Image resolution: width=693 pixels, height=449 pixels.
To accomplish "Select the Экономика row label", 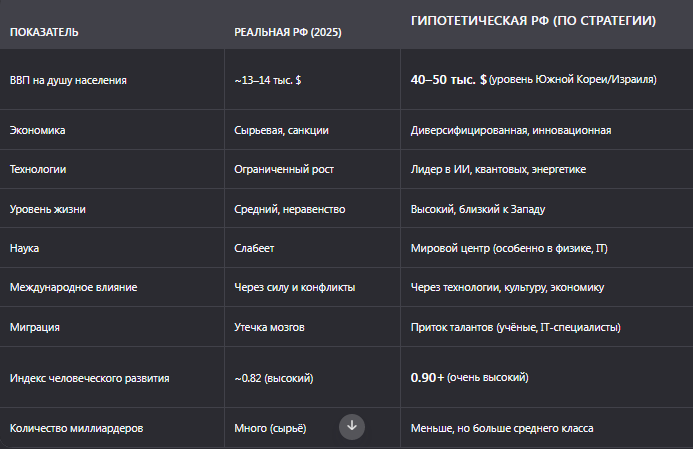I will (x=38, y=130).
